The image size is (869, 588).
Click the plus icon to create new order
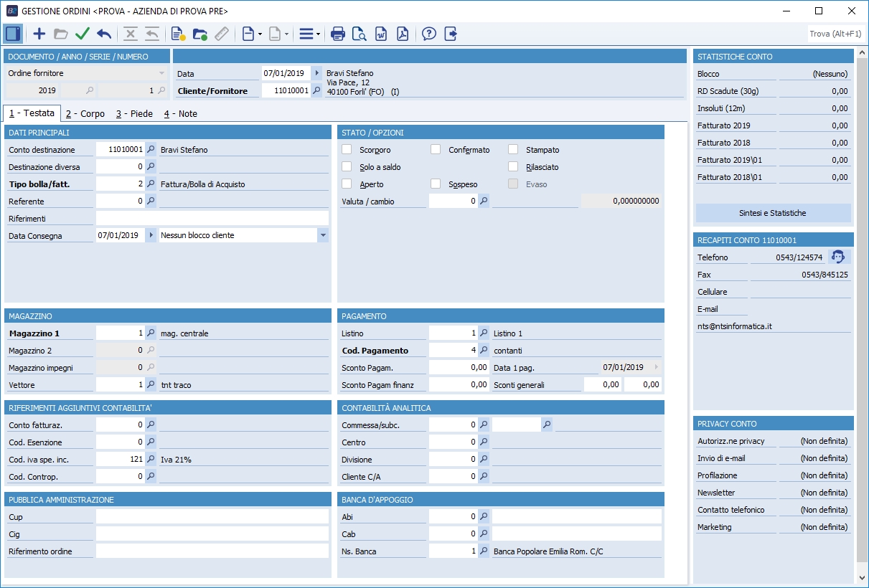tap(39, 34)
